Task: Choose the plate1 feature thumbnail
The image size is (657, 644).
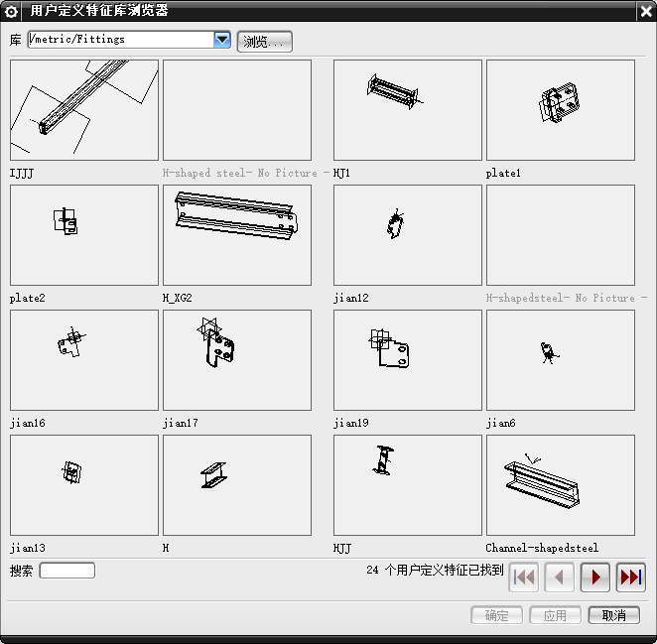Action: (561, 110)
